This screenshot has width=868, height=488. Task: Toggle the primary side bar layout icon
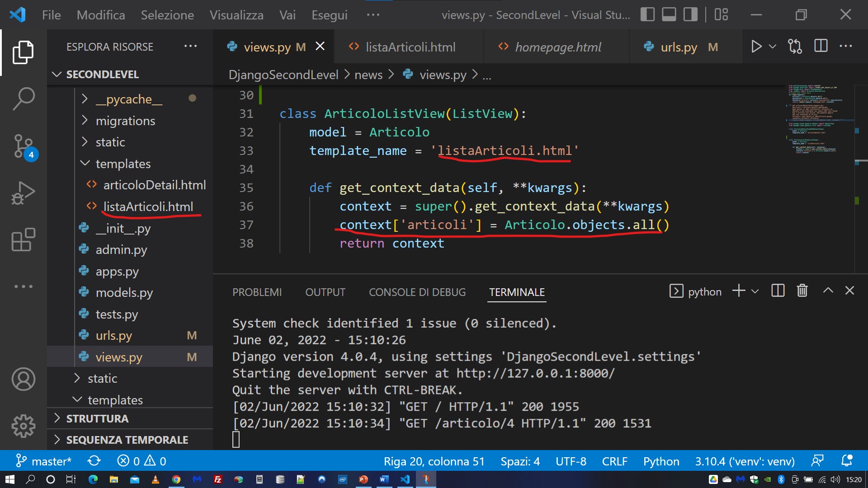coord(647,15)
